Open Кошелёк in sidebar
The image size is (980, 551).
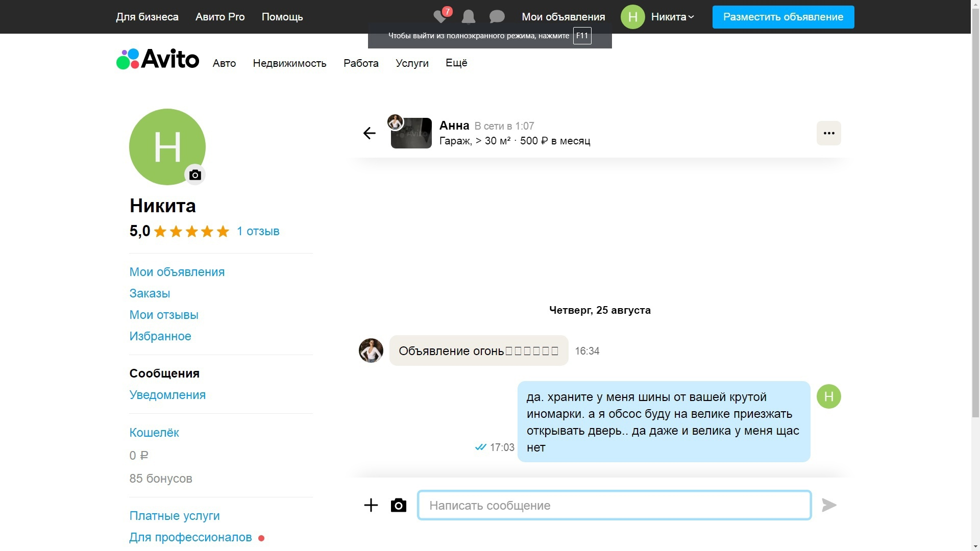(x=154, y=433)
